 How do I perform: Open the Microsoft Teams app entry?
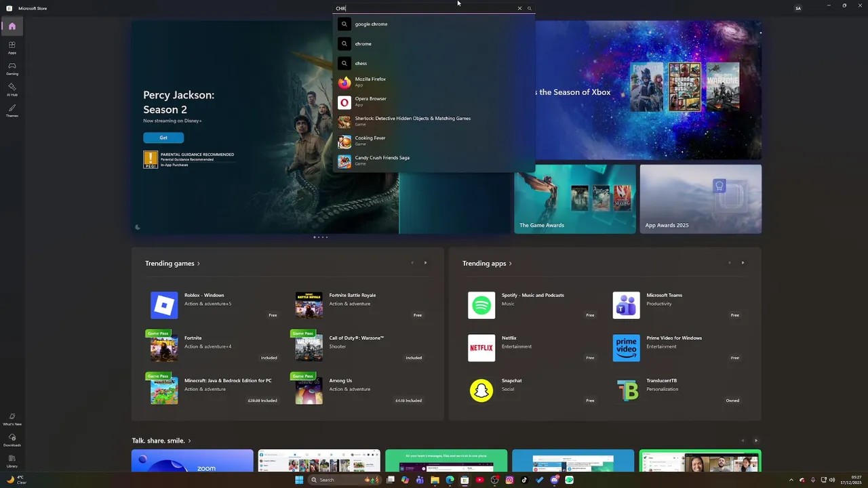(x=677, y=305)
